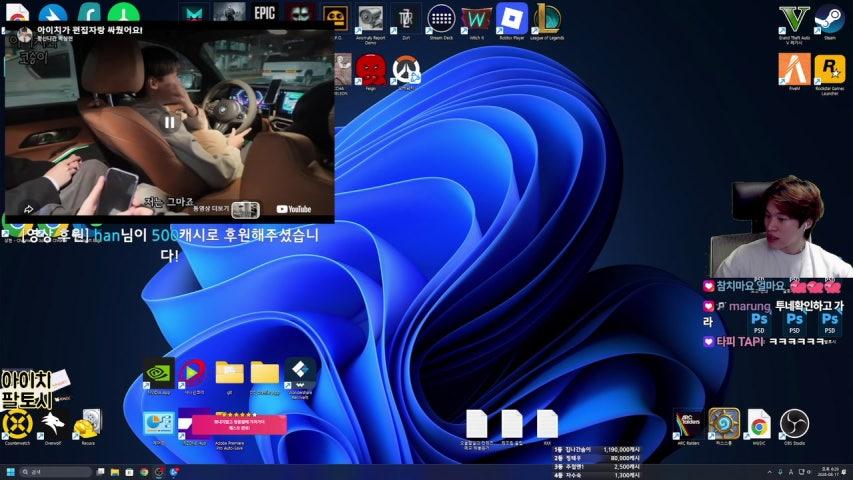This screenshot has height=480, width=853.
Task: Pause the YouTube video overlay
Action: click(x=170, y=122)
